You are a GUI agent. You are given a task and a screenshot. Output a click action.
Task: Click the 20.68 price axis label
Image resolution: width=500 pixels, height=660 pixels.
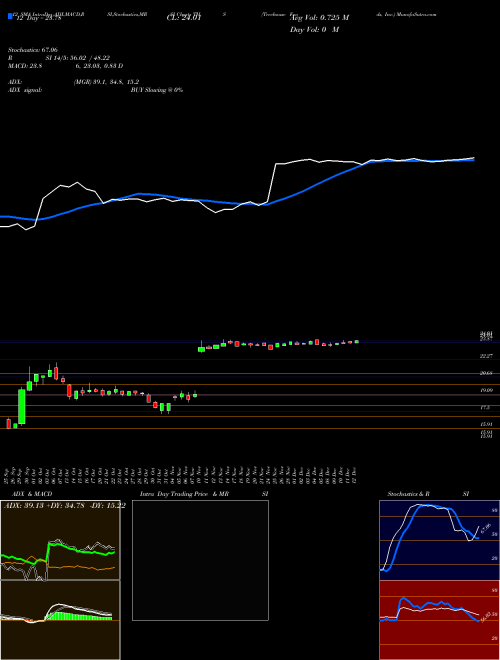(x=486, y=373)
